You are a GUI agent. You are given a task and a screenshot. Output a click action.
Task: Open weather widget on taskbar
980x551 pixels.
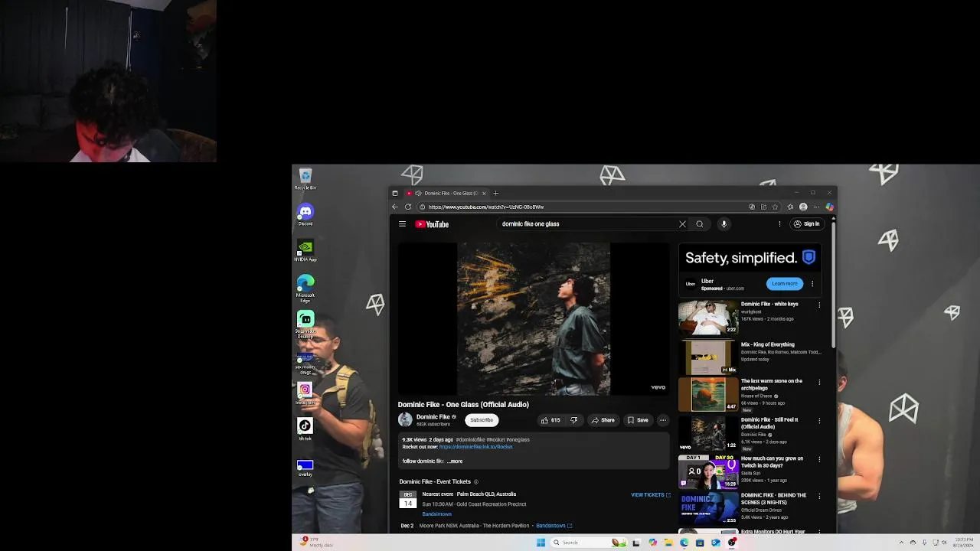click(316, 542)
